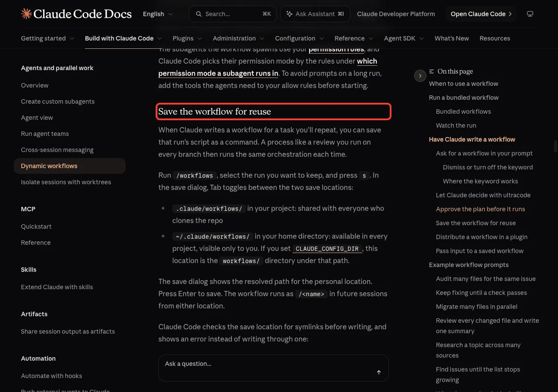
Task: Jump to When to use a workflow
Action: 463,84
